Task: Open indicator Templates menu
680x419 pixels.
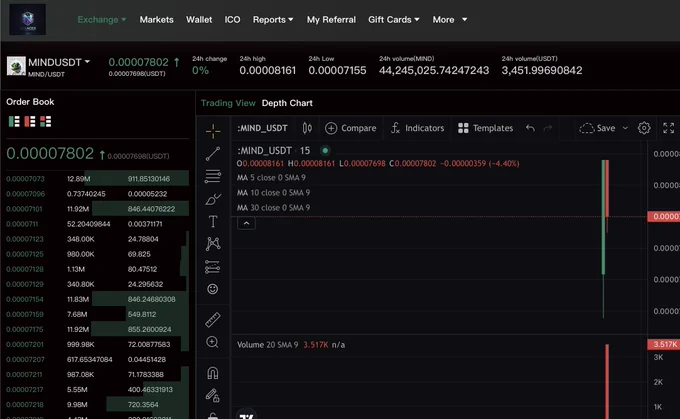Action: click(485, 128)
